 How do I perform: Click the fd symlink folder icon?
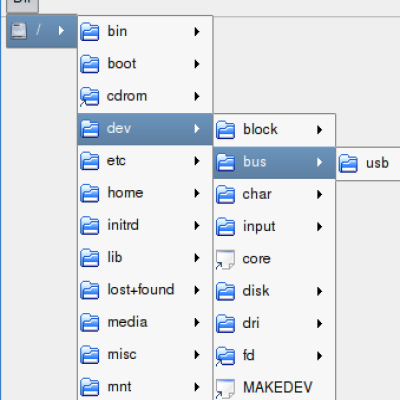click(225, 356)
